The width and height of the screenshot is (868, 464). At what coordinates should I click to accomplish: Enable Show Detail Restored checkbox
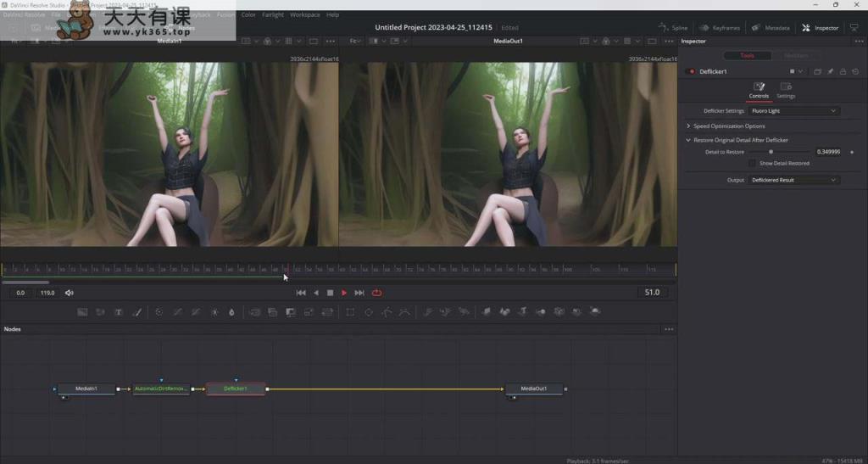pos(752,164)
